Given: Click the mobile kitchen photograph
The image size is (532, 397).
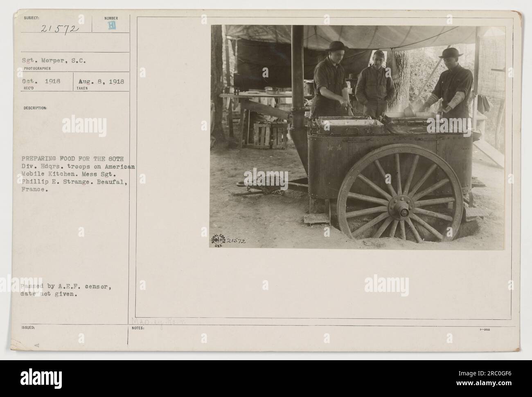Looking at the screenshot, I should pyautogui.click(x=358, y=137).
